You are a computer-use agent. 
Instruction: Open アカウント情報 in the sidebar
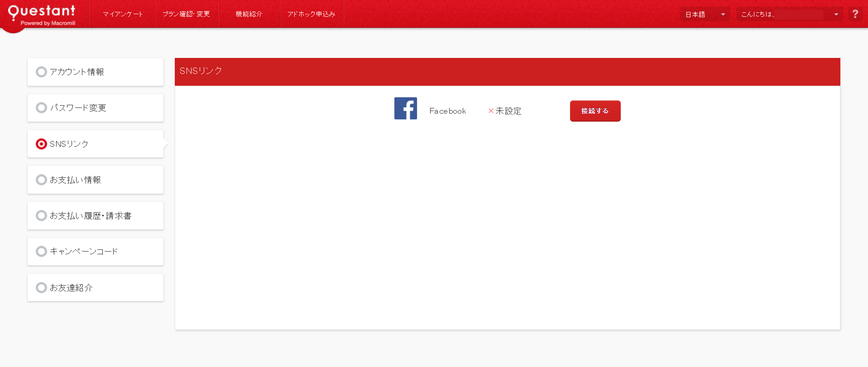click(x=95, y=72)
